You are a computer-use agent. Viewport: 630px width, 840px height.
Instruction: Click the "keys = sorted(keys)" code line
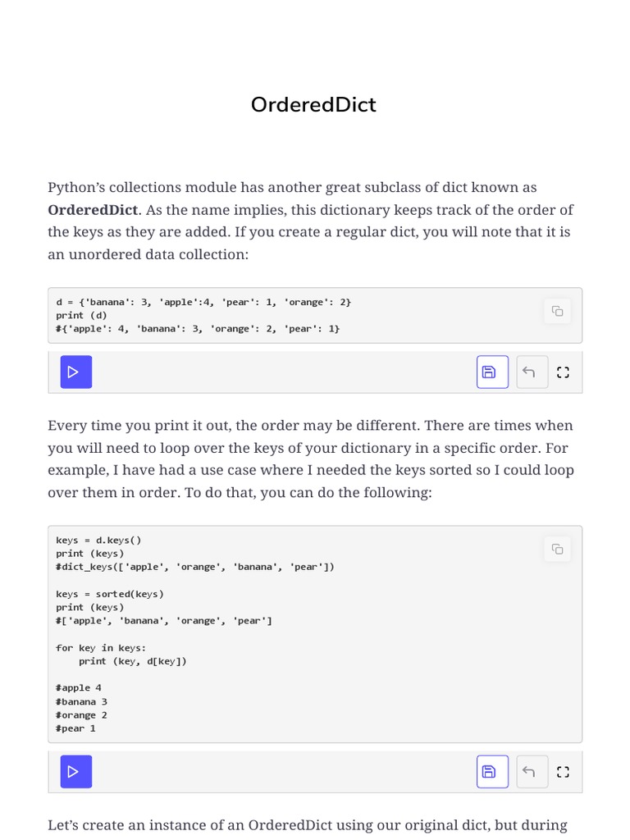tap(109, 594)
